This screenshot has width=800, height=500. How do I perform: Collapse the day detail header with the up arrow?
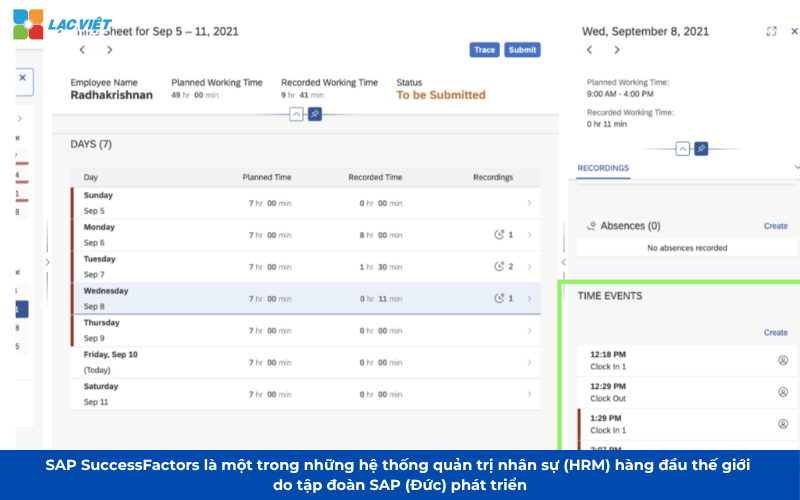click(683, 148)
